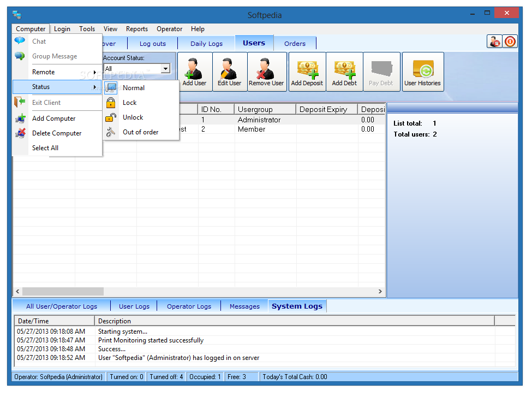Click the open padlock icon beside Unlock
532x396 pixels.
(111, 117)
